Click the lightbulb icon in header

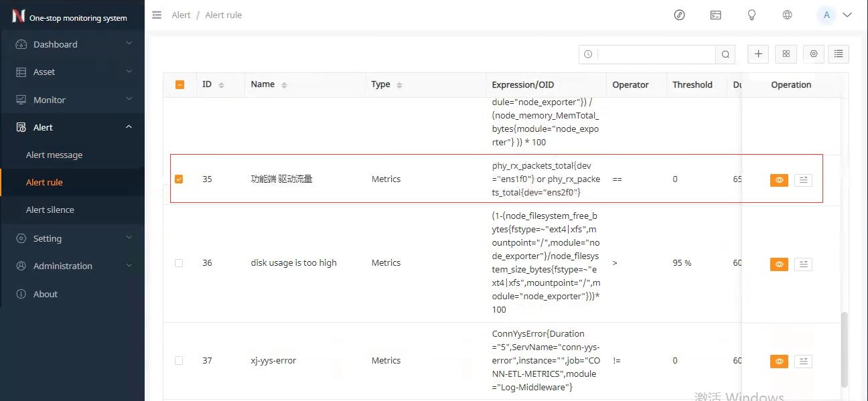tap(751, 15)
